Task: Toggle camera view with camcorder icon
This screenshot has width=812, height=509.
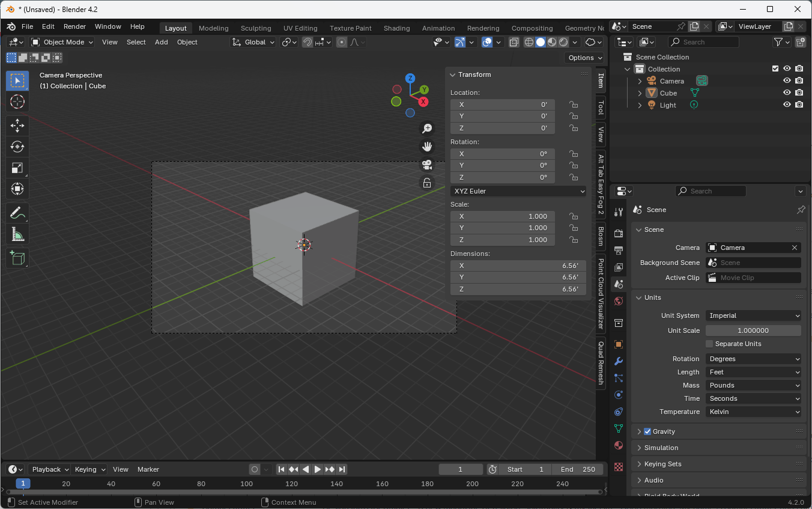Action: 427,165
